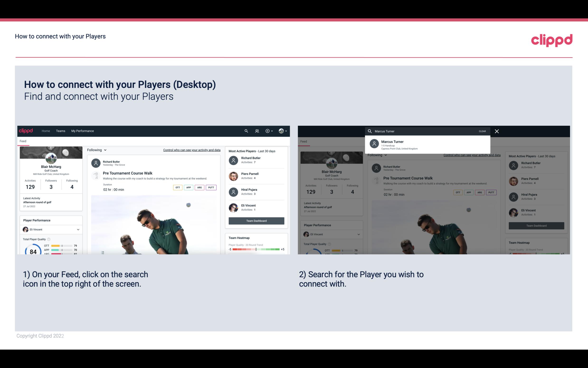This screenshot has width=588, height=368.
Task: Click Control who can see activity link
Action: [x=191, y=150]
